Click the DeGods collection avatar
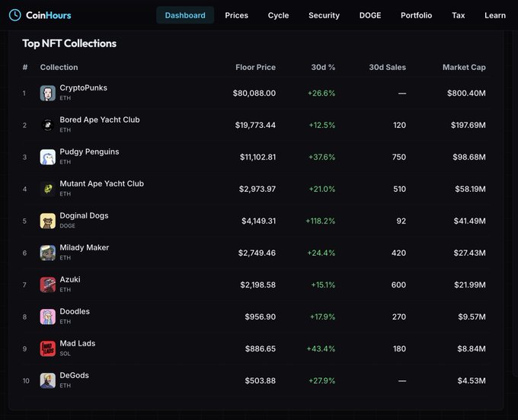This screenshot has width=518, height=420. pos(47,380)
